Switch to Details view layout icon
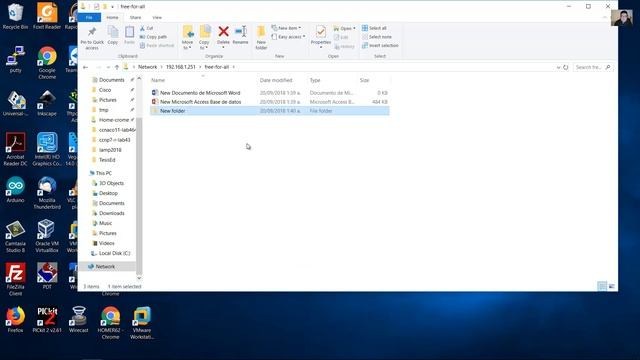The height and width of the screenshot is (360, 640). point(602,286)
